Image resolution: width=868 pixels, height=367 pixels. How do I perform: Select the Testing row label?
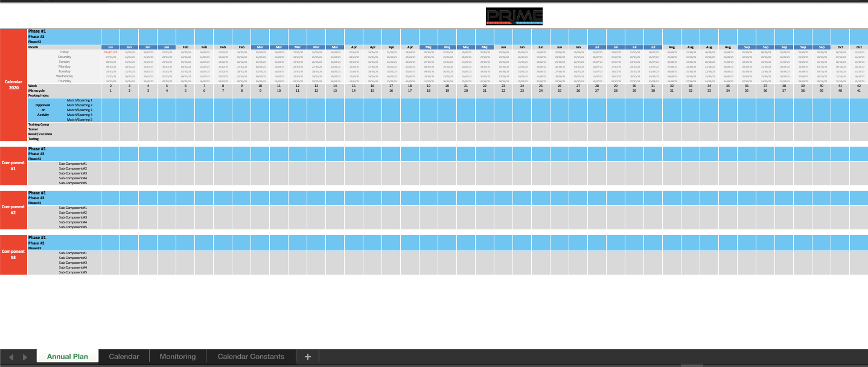pyautogui.click(x=33, y=139)
